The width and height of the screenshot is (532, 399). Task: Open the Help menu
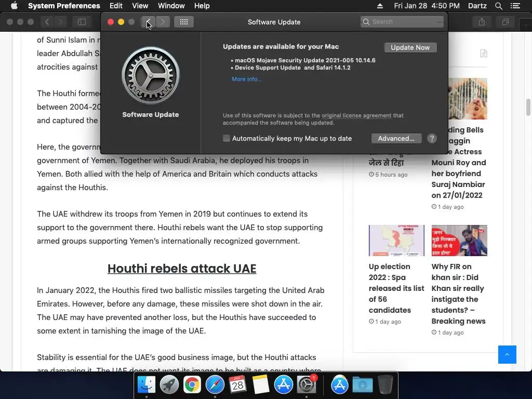(202, 6)
